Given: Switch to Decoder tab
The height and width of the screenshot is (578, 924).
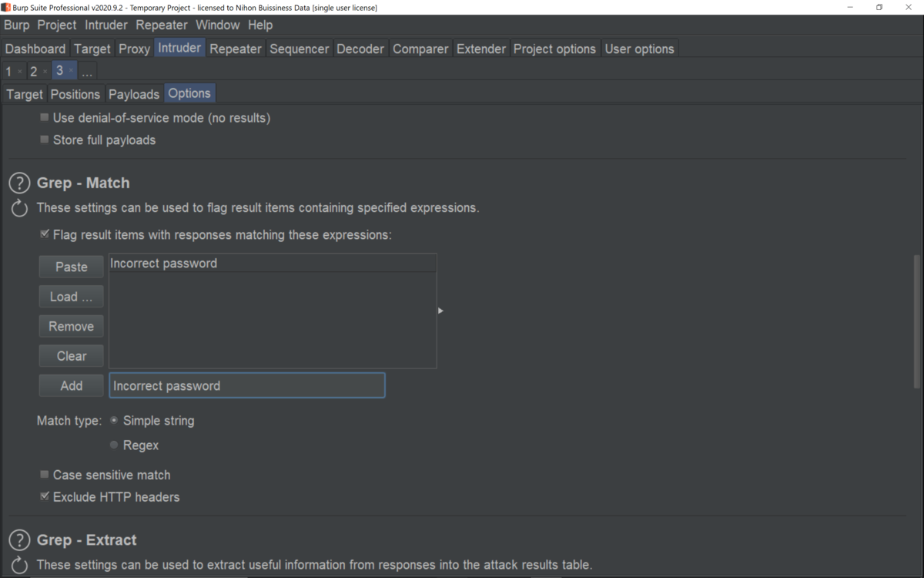Looking at the screenshot, I should click(x=360, y=49).
